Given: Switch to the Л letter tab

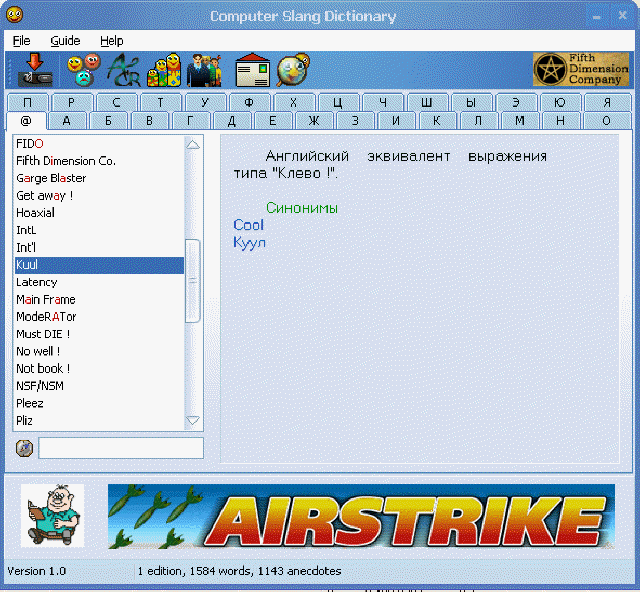Looking at the screenshot, I should coord(478,121).
